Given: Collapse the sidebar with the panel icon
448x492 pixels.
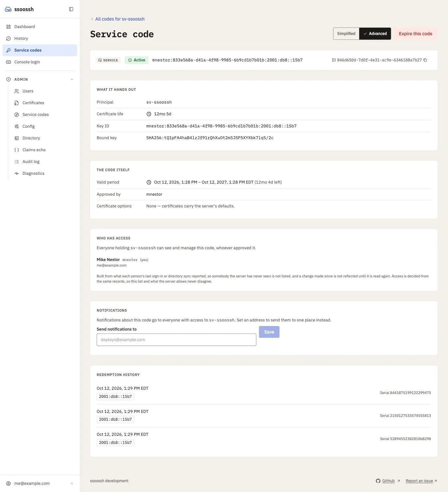Looking at the screenshot, I should pyautogui.click(x=71, y=9).
